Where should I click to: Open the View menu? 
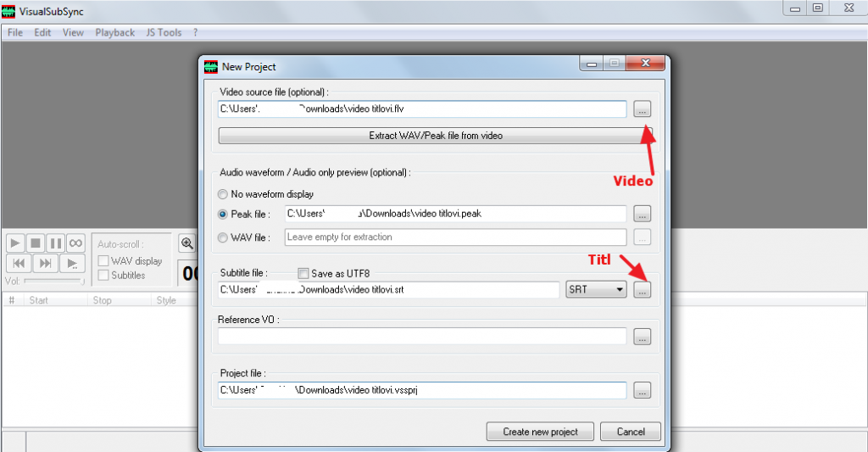pyautogui.click(x=73, y=33)
